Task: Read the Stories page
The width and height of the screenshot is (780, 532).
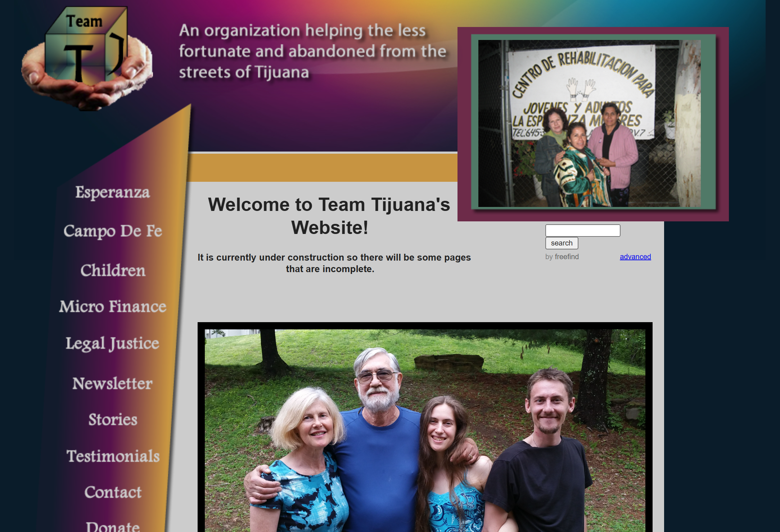Action: [112, 420]
